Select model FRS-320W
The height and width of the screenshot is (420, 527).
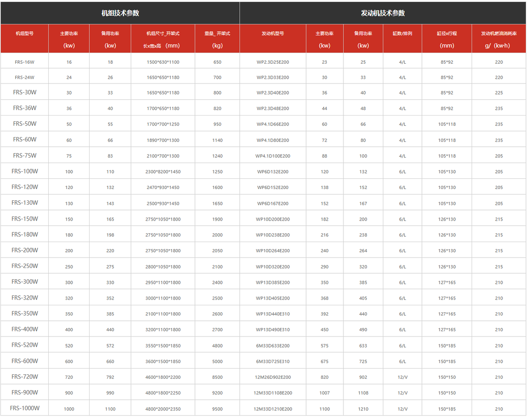pos(25,298)
